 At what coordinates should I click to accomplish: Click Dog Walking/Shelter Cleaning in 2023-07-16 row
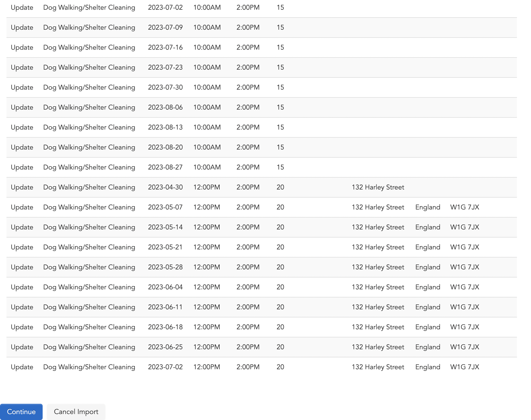pyautogui.click(x=89, y=48)
